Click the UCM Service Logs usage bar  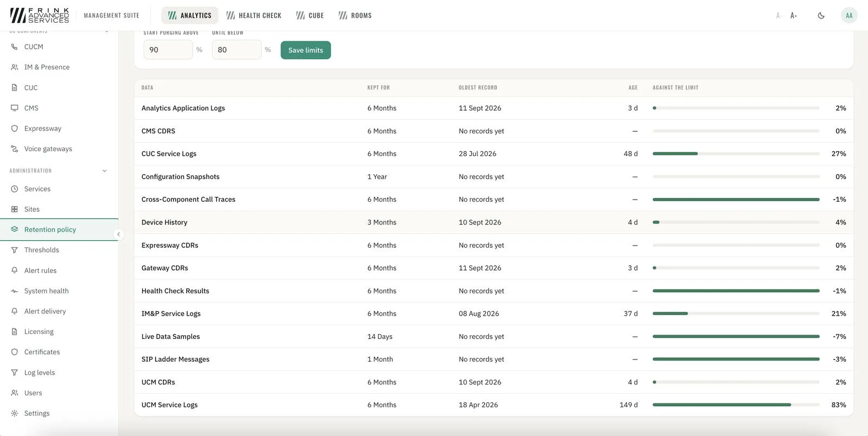(736, 405)
